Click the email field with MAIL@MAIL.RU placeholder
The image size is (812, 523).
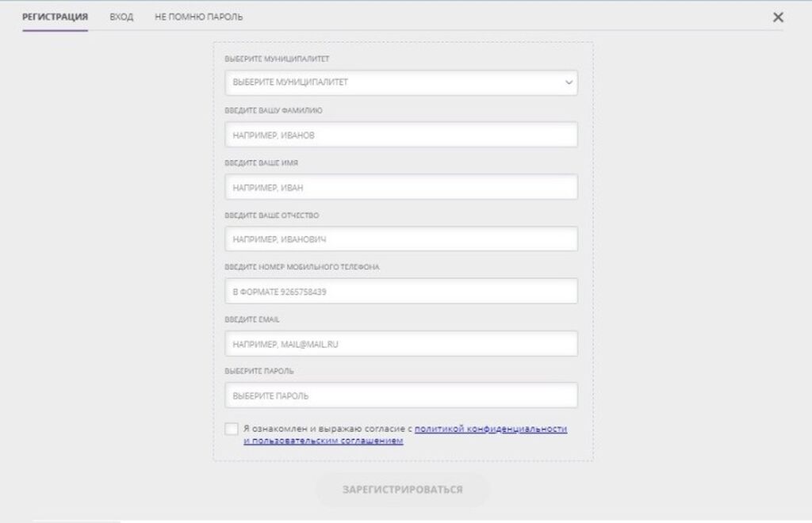(x=400, y=344)
